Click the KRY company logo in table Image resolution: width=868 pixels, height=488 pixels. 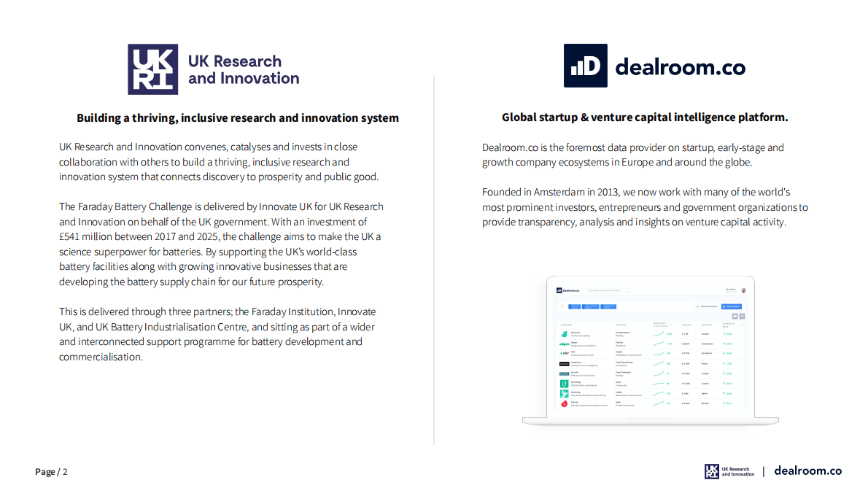564,353
